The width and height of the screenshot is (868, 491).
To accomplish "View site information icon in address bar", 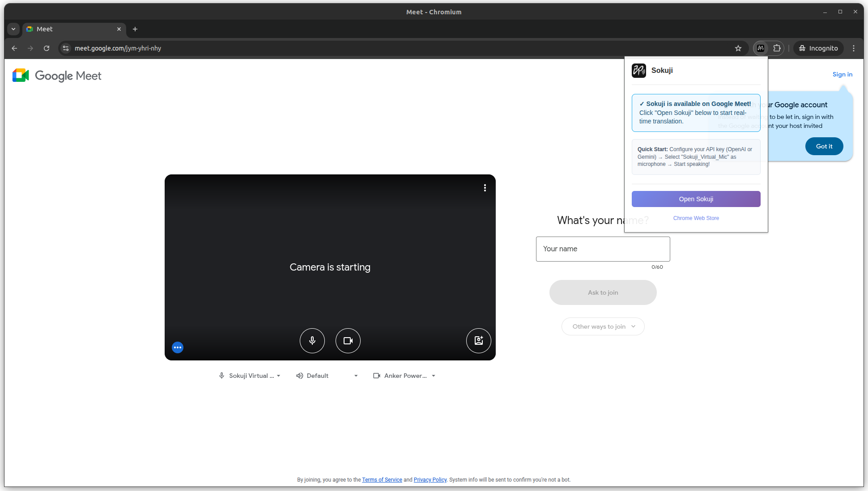I will point(66,48).
